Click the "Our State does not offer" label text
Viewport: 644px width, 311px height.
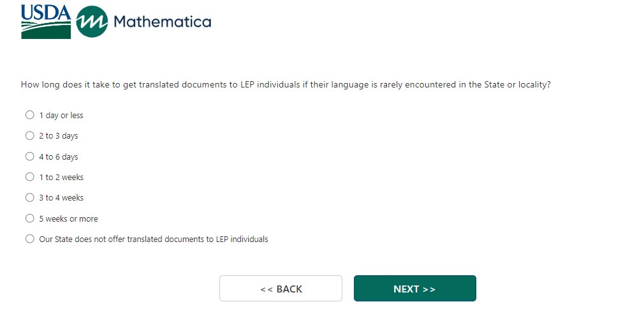pyautogui.click(x=153, y=239)
